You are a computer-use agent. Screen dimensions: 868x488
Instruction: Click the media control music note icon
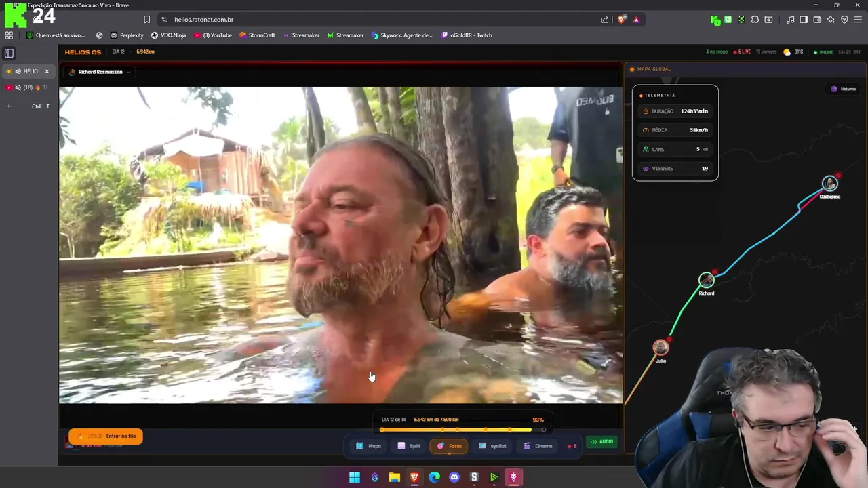(790, 20)
